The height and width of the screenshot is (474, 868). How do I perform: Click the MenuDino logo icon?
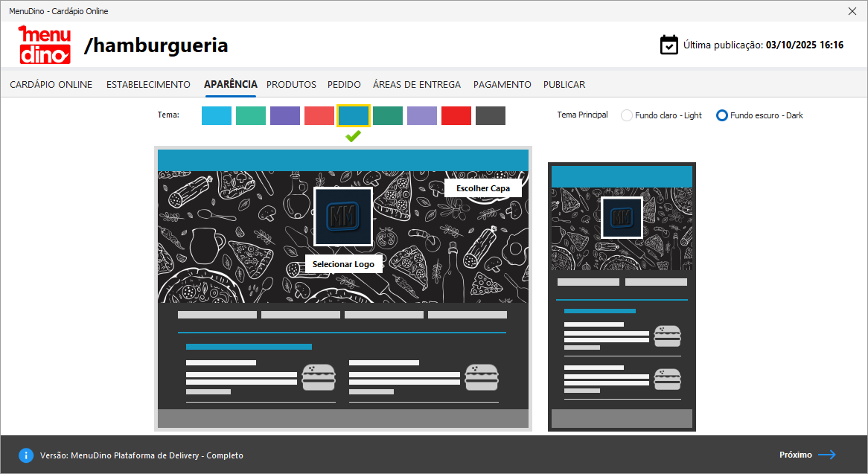pyautogui.click(x=45, y=45)
